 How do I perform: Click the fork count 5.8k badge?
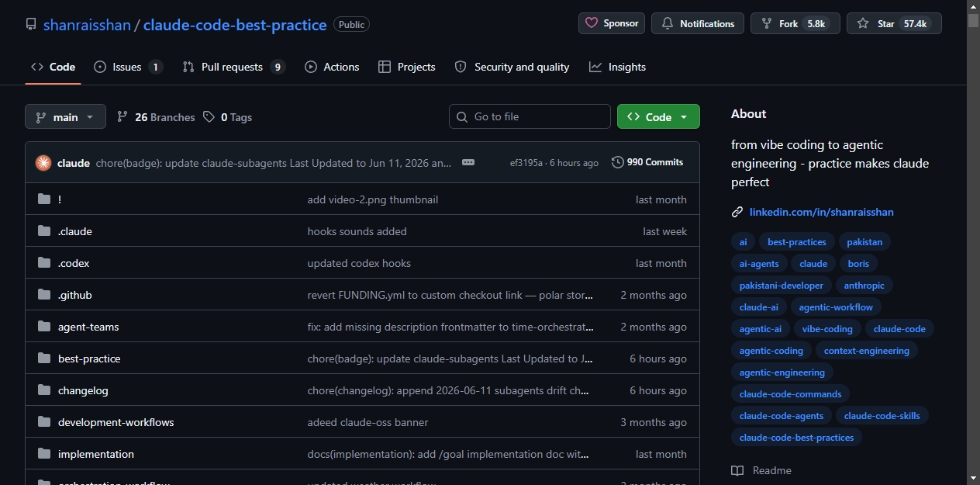coord(816,24)
